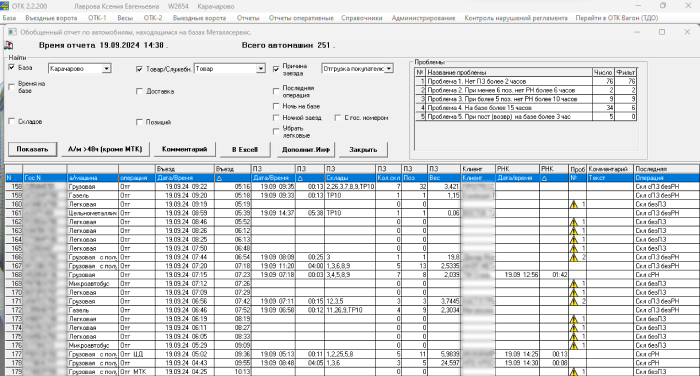The height and width of the screenshot is (376, 700).
Task: Click the warning triangle in row 166
Action: click(x=574, y=257)
